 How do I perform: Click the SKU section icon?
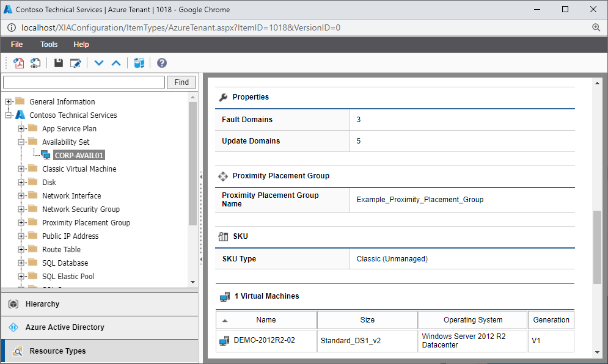(x=224, y=236)
